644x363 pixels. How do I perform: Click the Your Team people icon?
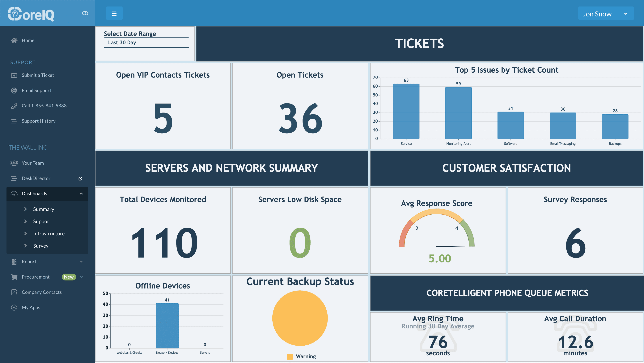click(14, 163)
